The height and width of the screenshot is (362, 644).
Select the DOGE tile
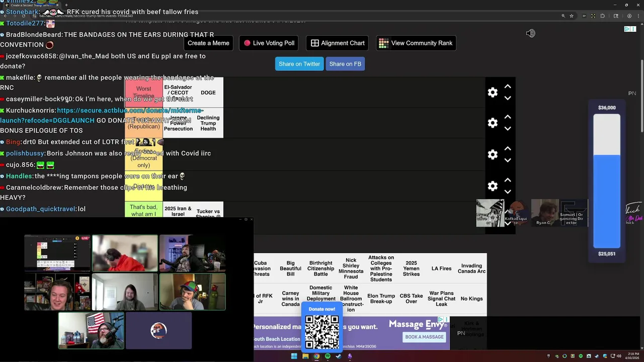pyautogui.click(x=208, y=93)
